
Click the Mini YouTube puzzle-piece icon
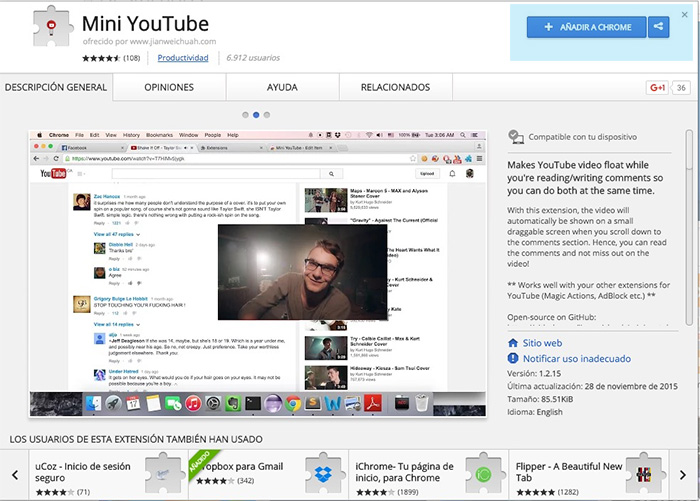(x=52, y=27)
